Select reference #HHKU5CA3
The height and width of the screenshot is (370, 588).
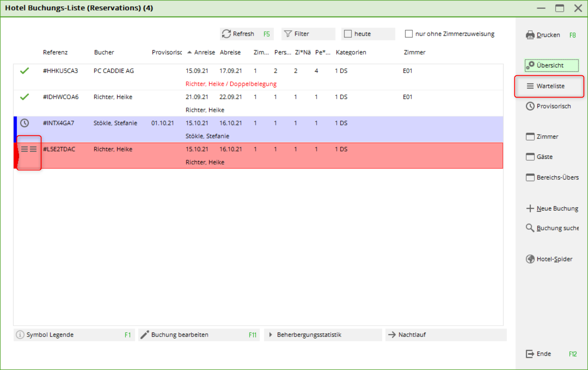(x=61, y=71)
